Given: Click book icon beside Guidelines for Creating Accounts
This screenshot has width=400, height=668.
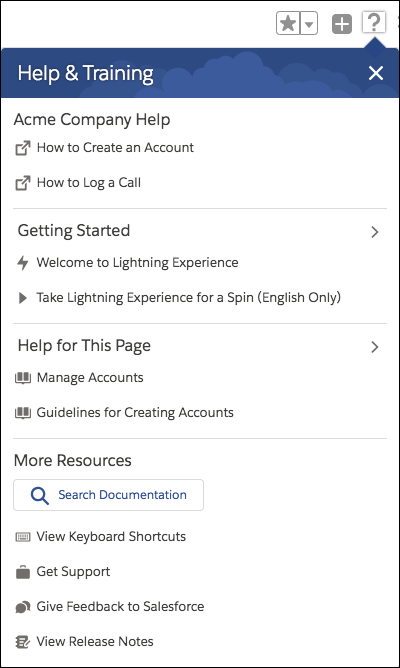Looking at the screenshot, I should 23,413.
